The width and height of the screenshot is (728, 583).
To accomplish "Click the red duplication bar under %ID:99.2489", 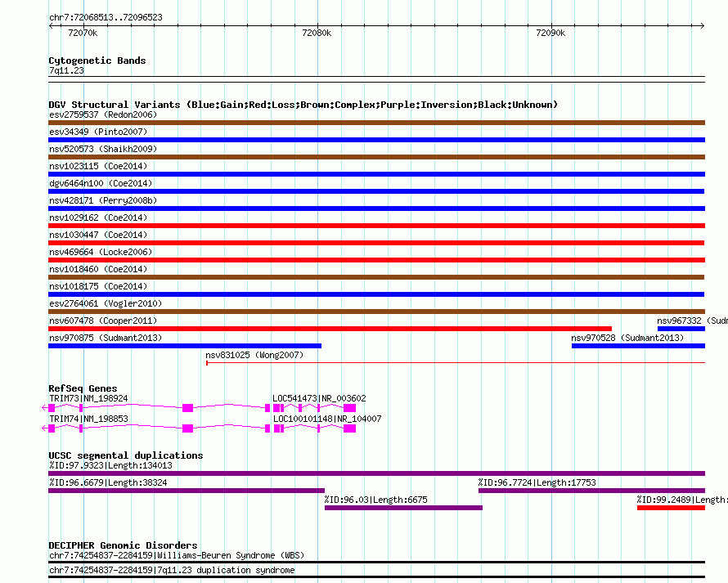I will [x=671, y=508].
